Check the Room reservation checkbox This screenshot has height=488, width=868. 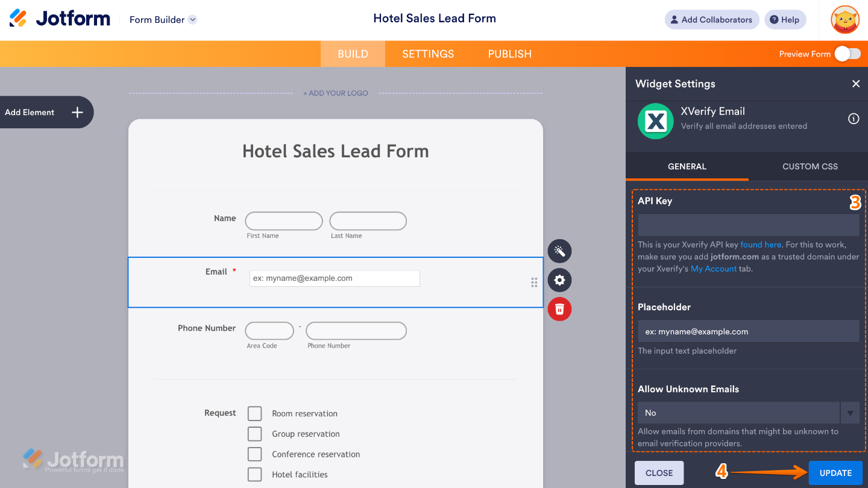click(255, 413)
